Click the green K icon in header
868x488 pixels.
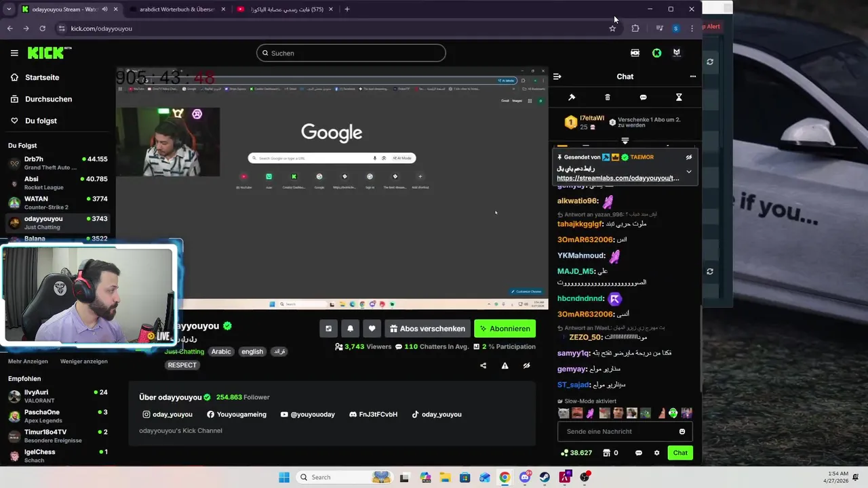[656, 53]
